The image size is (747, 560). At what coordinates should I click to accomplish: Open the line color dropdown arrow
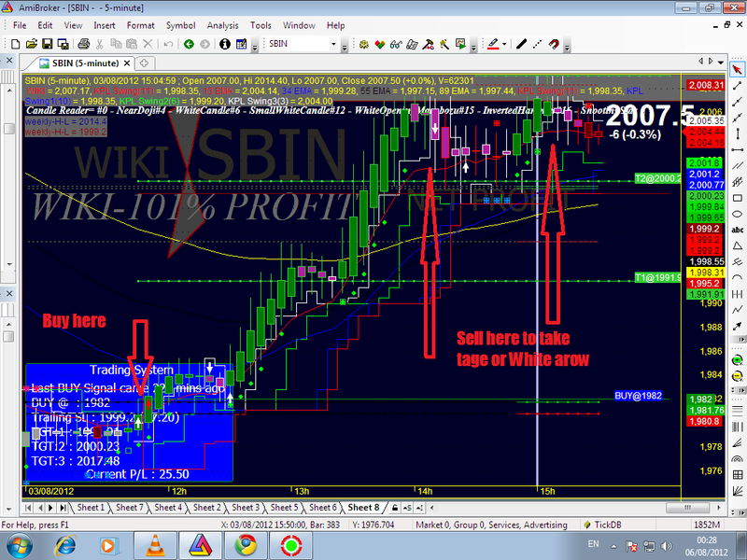pos(504,44)
